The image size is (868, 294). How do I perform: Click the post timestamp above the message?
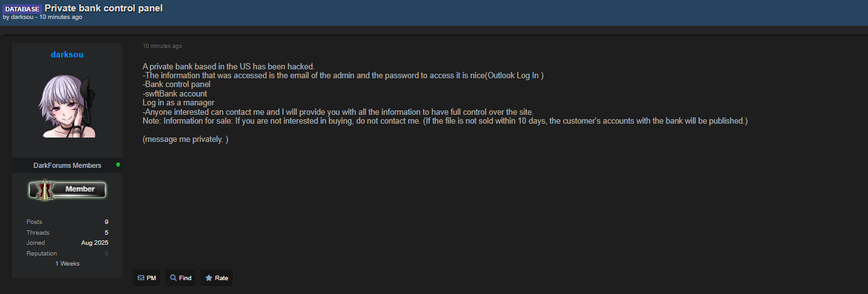[162, 46]
